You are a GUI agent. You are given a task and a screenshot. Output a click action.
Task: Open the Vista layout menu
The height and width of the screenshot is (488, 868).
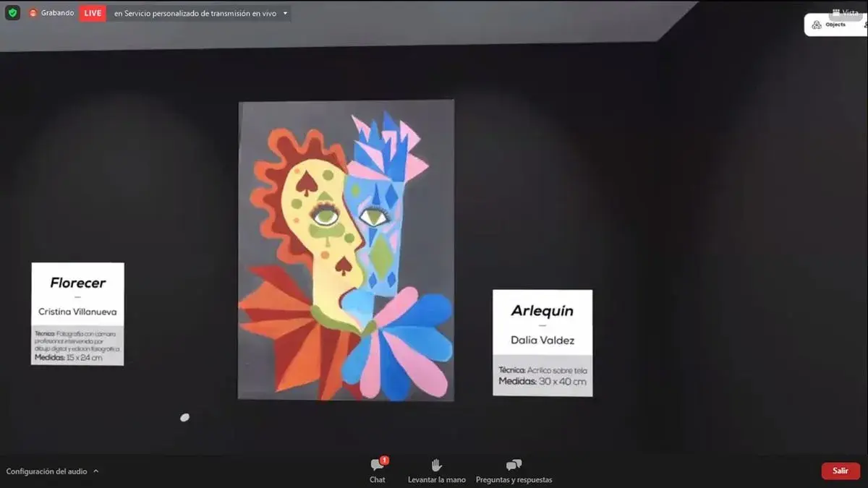coord(845,12)
